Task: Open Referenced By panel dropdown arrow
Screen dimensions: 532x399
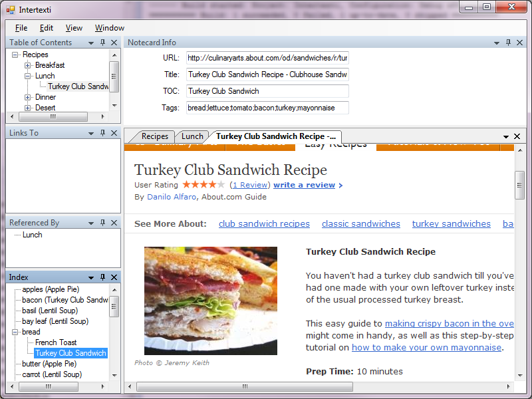Action: pyautogui.click(x=91, y=223)
